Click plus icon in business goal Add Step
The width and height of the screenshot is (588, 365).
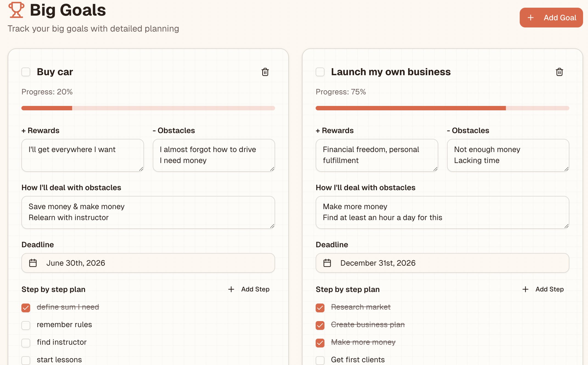pyautogui.click(x=525, y=289)
